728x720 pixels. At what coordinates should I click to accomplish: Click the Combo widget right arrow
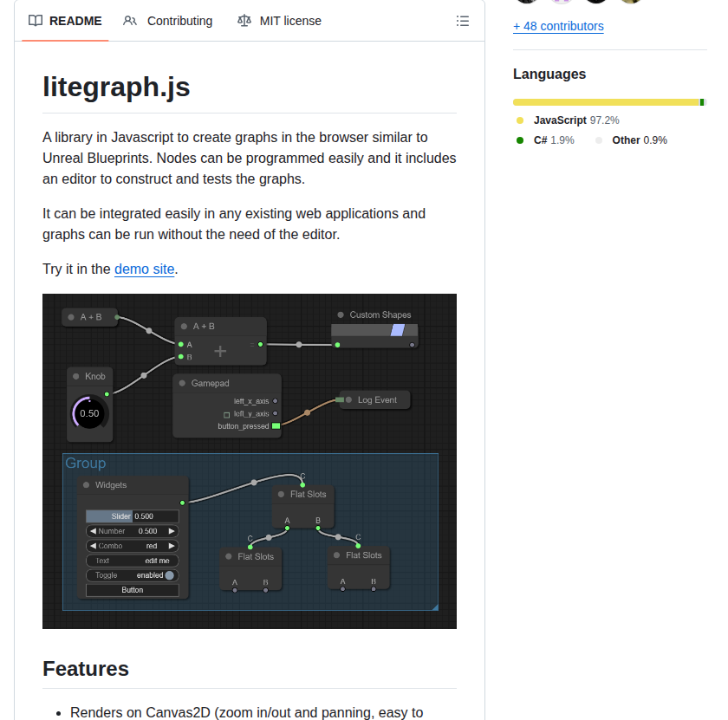pyautogui.click(x=172, y=546)
